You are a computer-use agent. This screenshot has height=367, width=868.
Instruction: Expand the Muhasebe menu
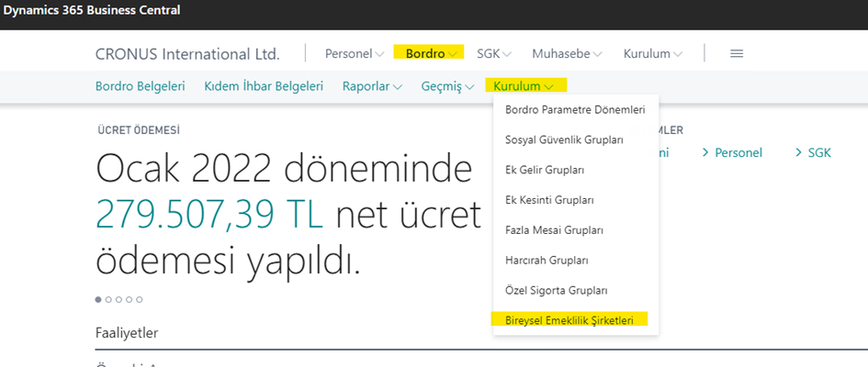[x=567, y=54]
